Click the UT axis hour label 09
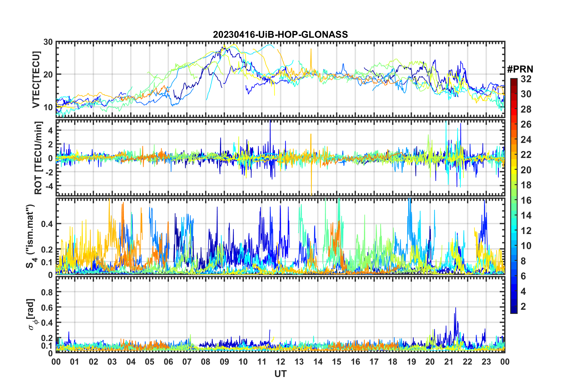 [224, 362]
